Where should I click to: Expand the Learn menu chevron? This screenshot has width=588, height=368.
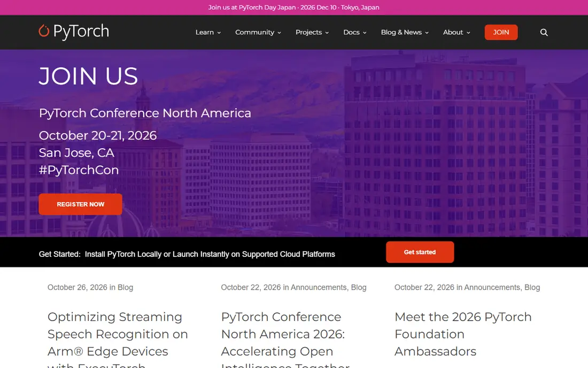pyautogui.click(x=219, y=33)
